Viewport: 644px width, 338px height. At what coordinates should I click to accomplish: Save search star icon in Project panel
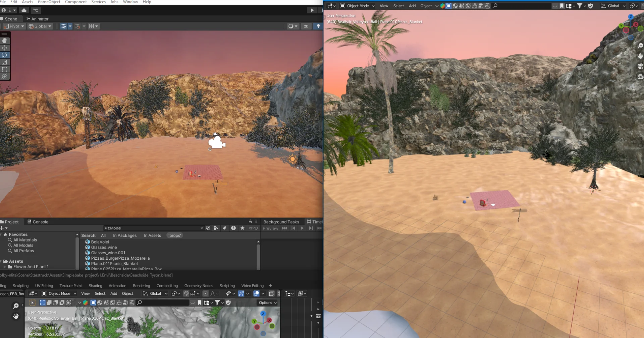(x=243, y=228)
